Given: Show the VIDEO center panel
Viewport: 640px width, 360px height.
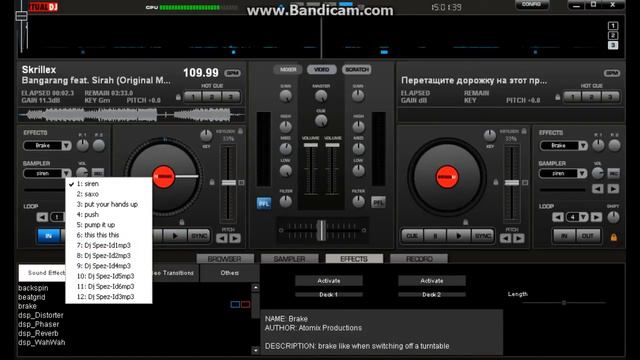Looking at the screenshot, I should coord(322,70).
